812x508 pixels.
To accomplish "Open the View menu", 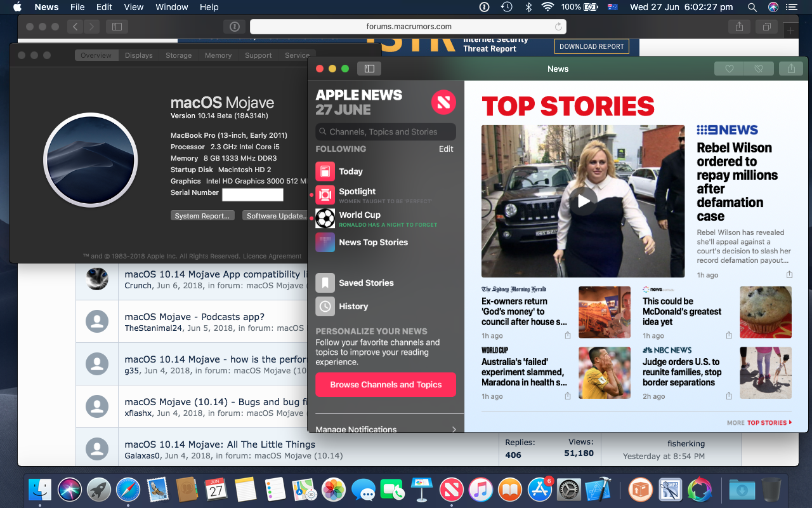I will click(x=133, y=7).
